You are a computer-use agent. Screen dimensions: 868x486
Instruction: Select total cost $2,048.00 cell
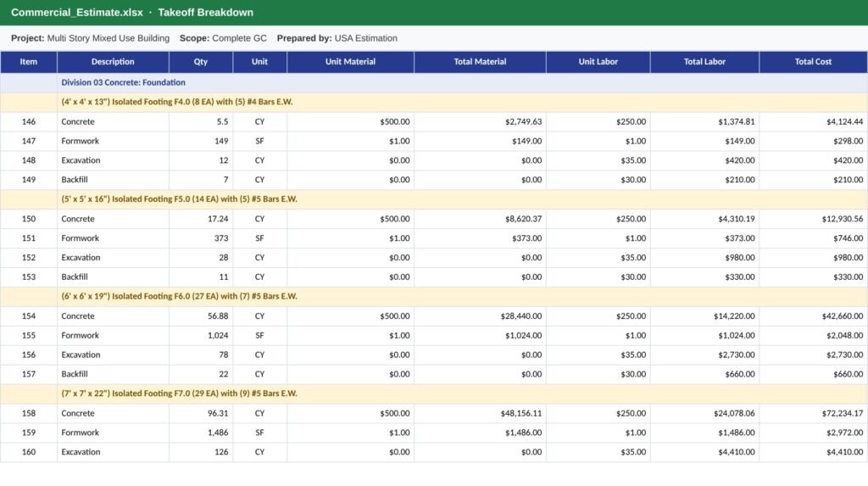(813, 336)
